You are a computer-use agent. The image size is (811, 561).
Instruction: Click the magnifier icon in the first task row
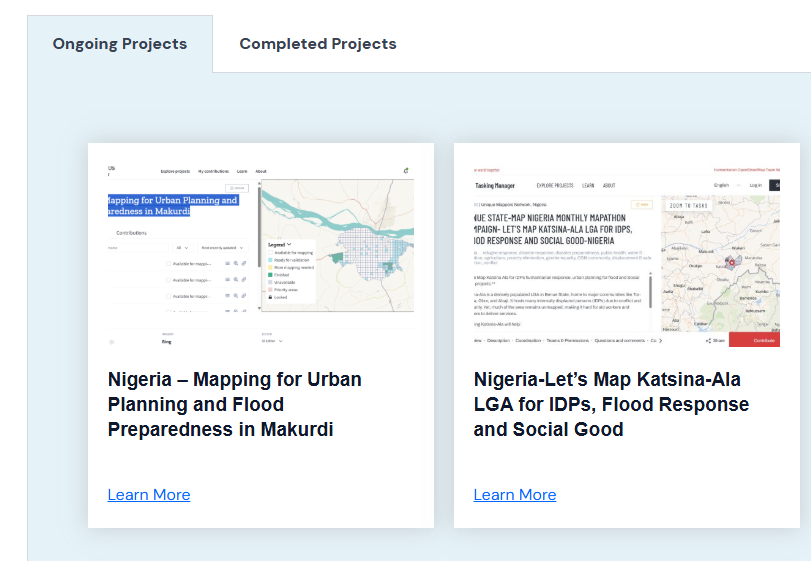236,264
